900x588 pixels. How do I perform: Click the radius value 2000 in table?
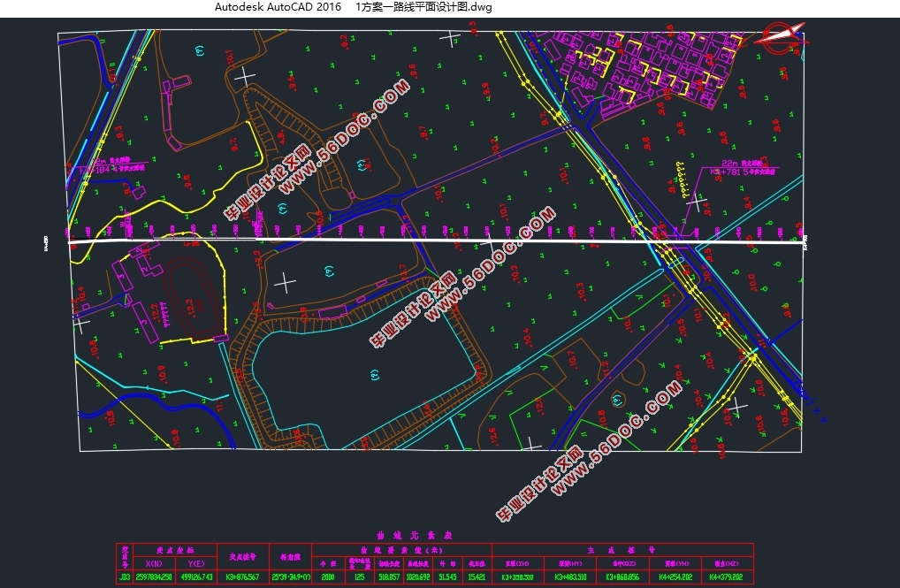coord(328,577)
